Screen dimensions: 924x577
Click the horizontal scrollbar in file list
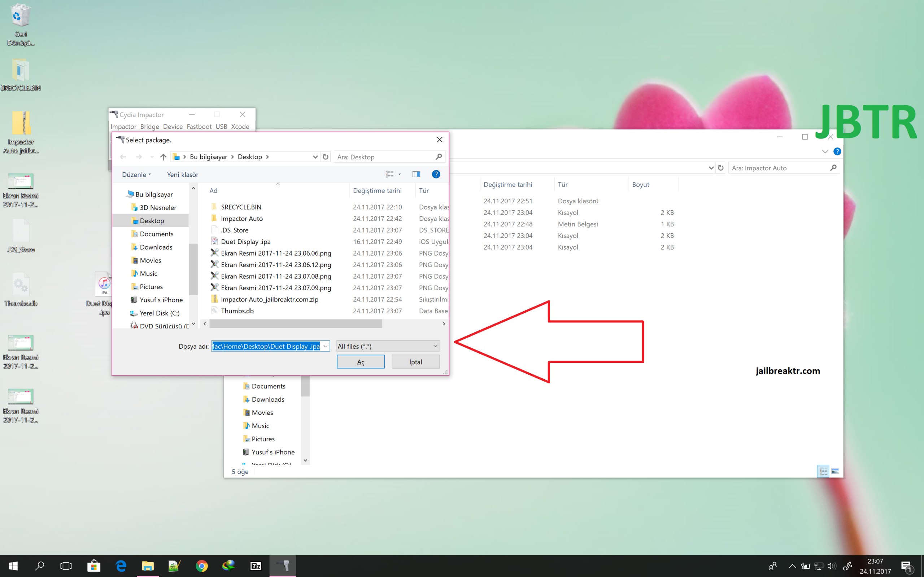[296, 323]
